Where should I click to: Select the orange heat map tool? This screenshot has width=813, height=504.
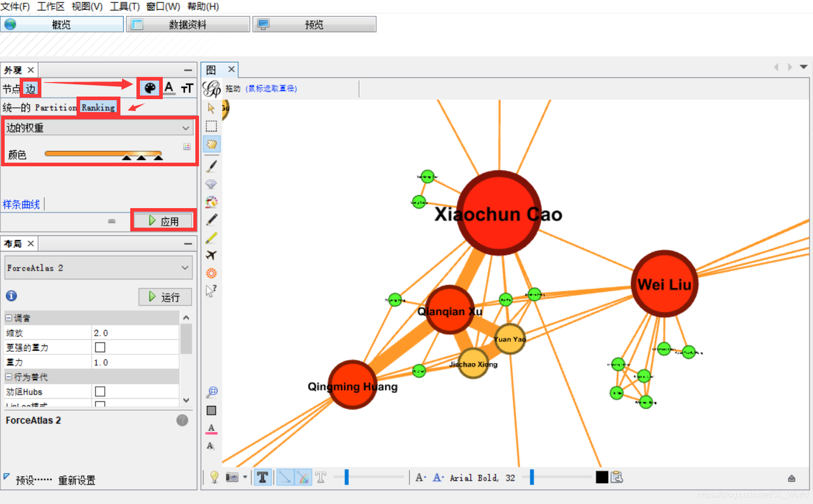coord(211,273)
